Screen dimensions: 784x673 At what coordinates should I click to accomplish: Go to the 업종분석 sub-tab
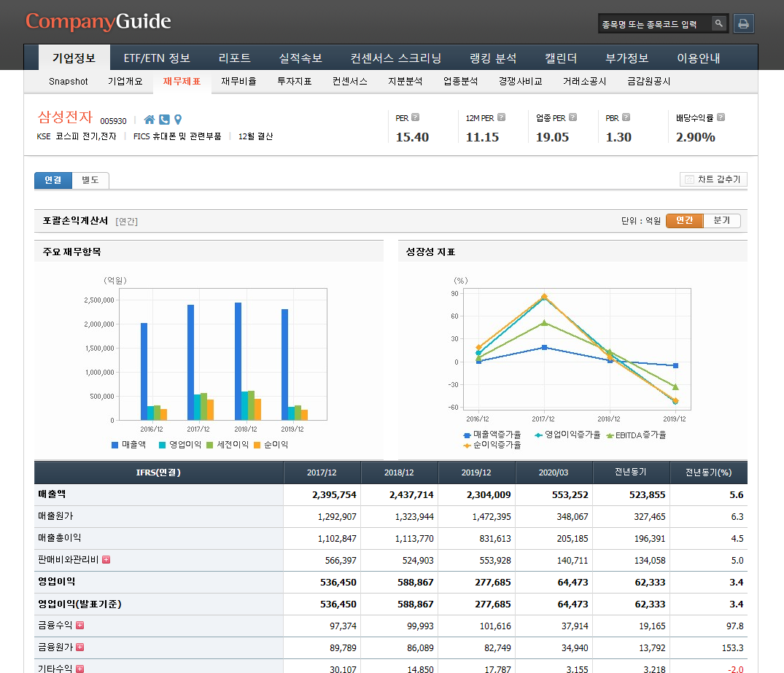[x=460, y=82]
